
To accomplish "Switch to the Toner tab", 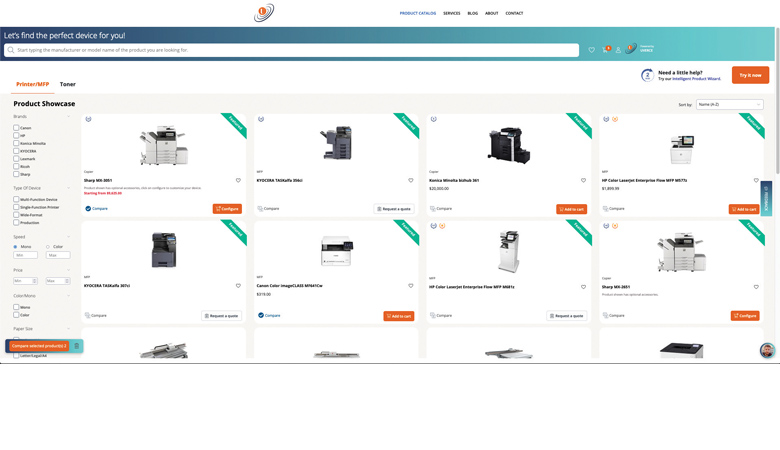I will click(68, 84).
